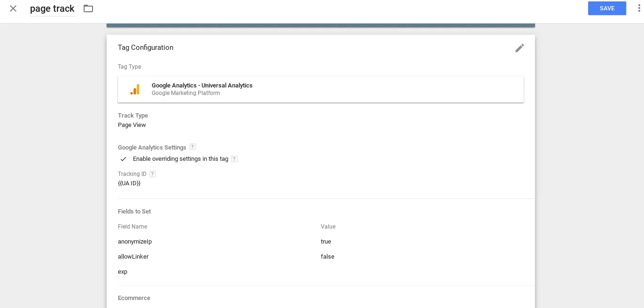Click the {{UA ID}} tracking ID value
The image size is (644, 308).
click(129, 183)
